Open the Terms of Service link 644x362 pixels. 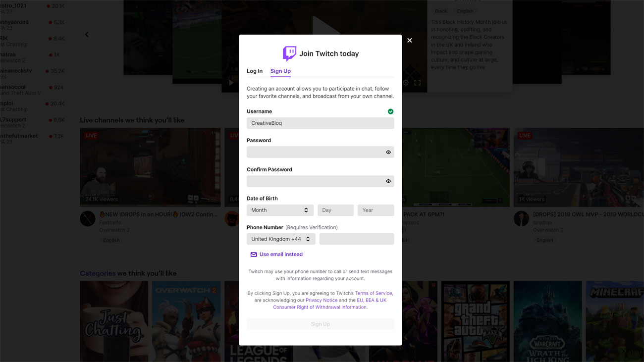[374, 293]
